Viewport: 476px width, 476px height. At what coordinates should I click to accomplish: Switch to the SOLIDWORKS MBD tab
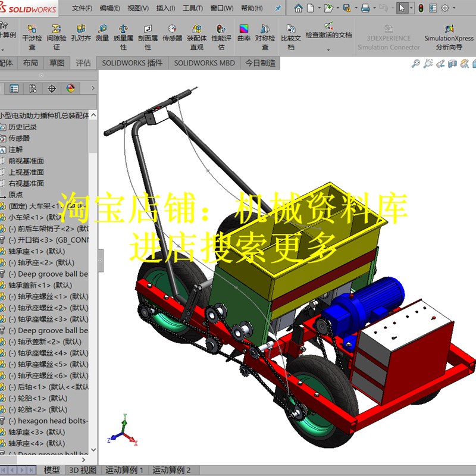pos(204,63)
